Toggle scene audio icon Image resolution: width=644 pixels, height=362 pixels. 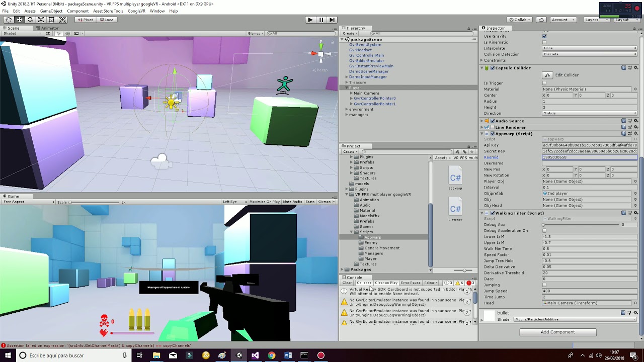point(67,34)
